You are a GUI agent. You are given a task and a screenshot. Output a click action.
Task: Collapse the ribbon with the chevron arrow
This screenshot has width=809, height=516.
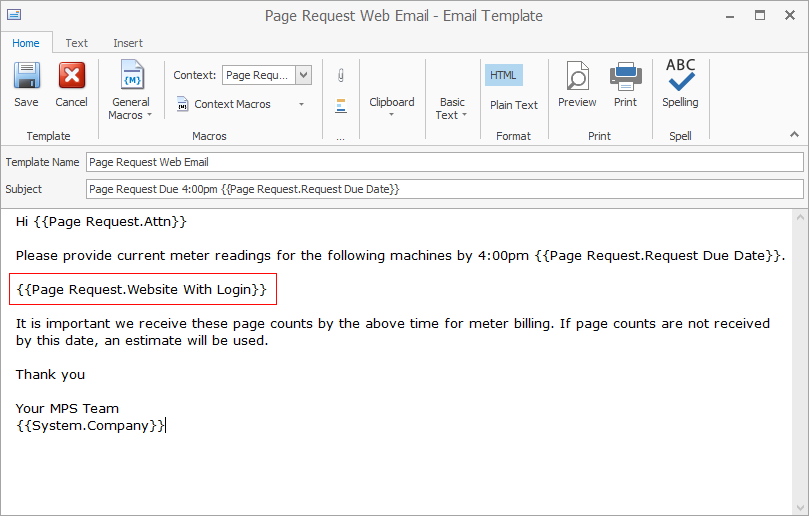(794, 134)
